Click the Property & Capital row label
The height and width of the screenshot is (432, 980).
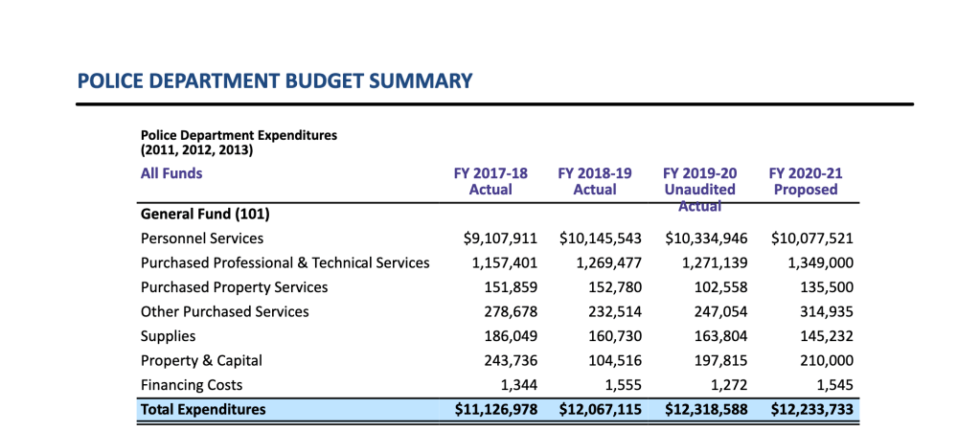click(x=201, y=360)
